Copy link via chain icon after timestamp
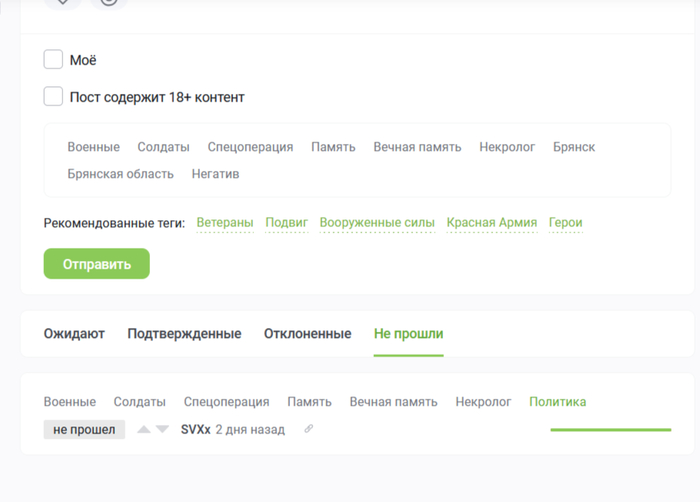The height and width of the screenshot is (502, 700). (309, 430)
